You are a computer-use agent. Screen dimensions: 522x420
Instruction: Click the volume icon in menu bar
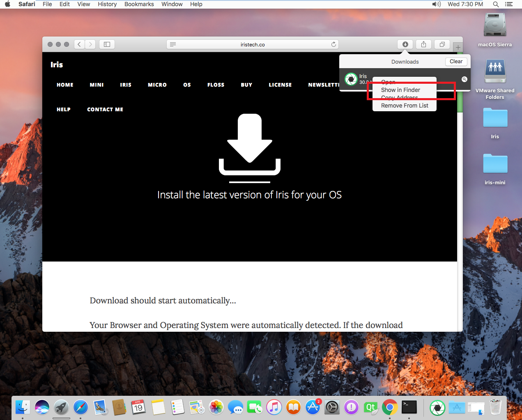[436, 4]
